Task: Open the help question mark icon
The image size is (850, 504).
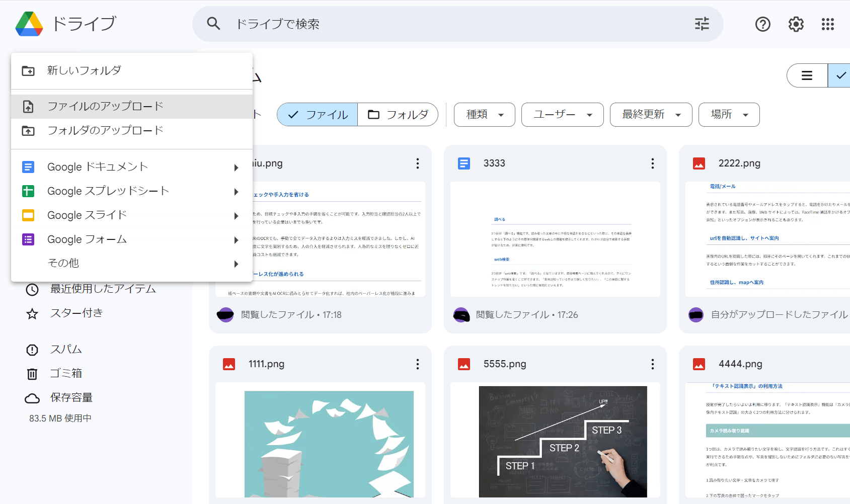Action: pos(763,24)
